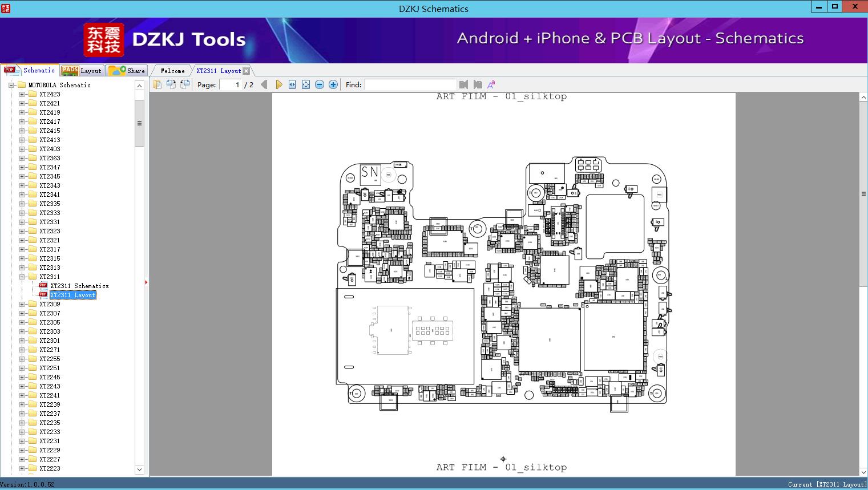This screenshot has height=490, width=868.
Task: Toggle the match case search option
Action: [x=491, y=84]
